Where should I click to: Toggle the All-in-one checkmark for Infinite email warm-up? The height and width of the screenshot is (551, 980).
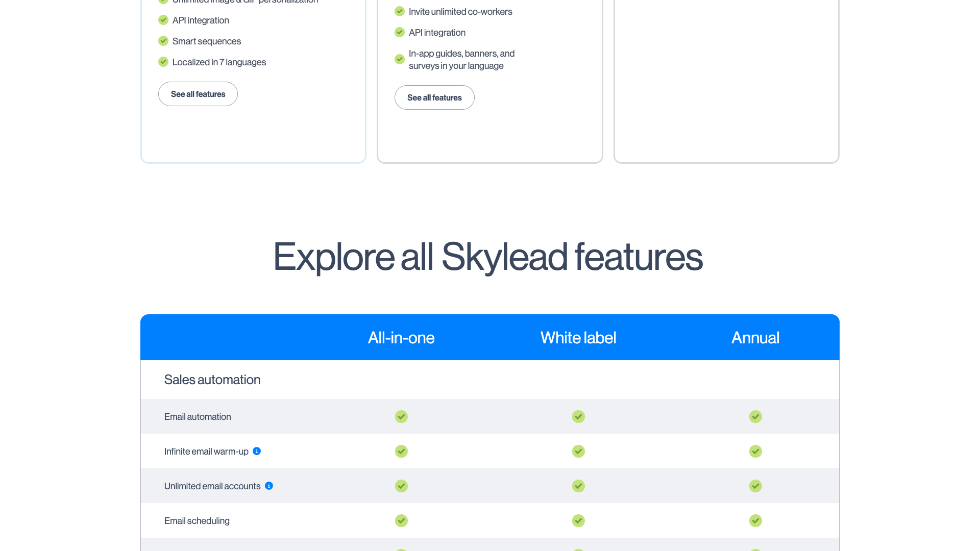tap(401, 451)
